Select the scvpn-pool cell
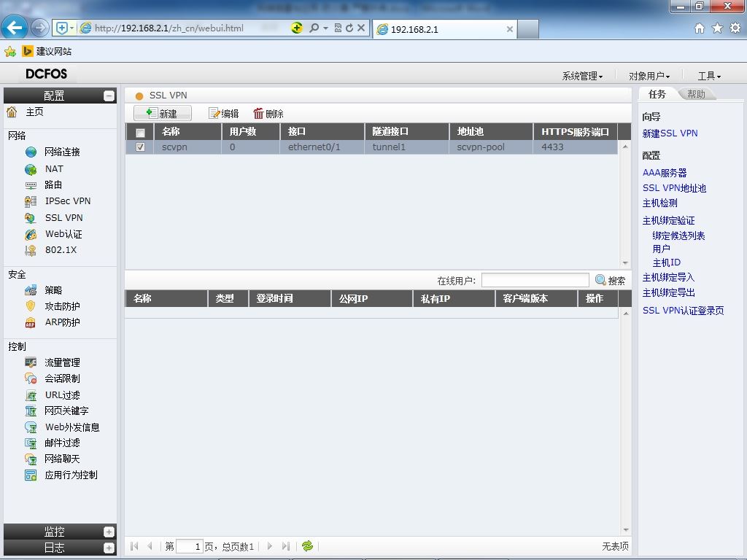Viewport: 747px width, 560px height. (491, 147)
